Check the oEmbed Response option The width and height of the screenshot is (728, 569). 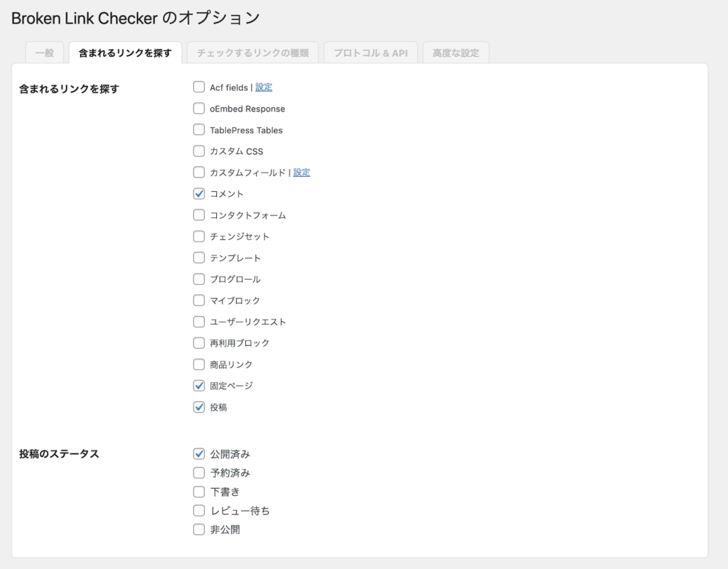click(199, 108)
